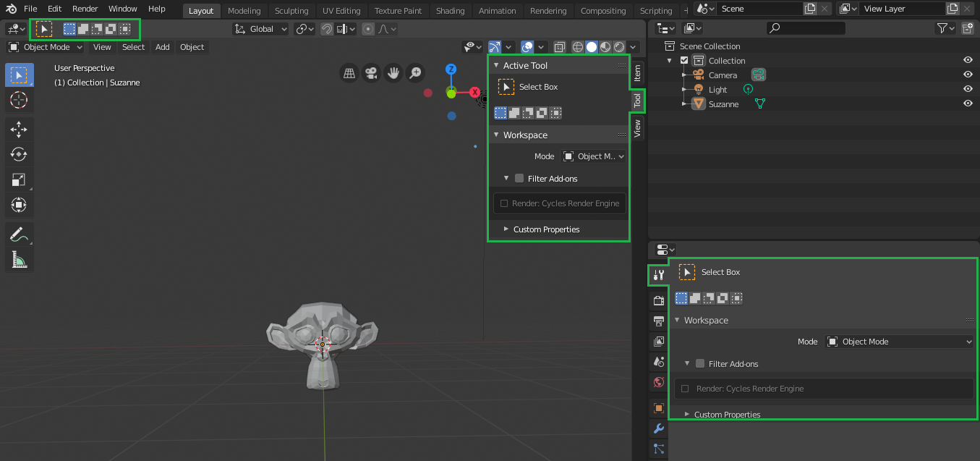Click the magnifier zoom gizmo button
The height and width of the screenshot is (461, 980).
415,72
